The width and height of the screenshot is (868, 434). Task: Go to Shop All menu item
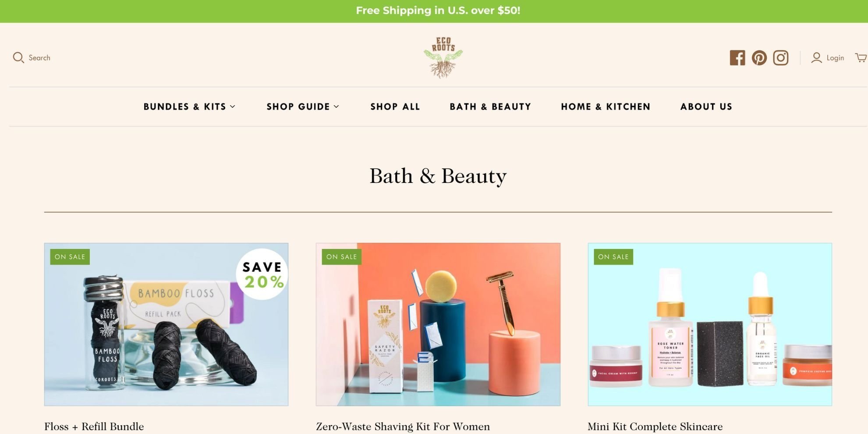click(x=395, y=107)
